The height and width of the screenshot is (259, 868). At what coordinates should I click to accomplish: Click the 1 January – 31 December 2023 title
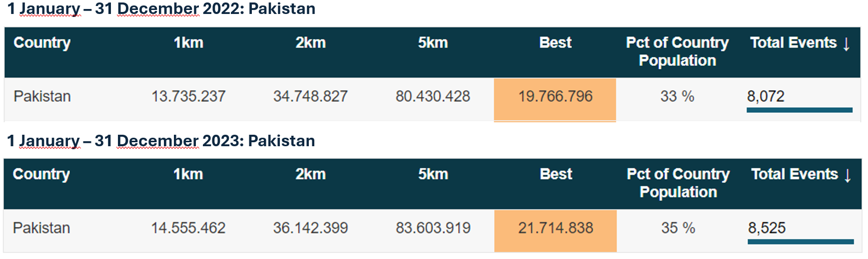[x=161, y=141]
